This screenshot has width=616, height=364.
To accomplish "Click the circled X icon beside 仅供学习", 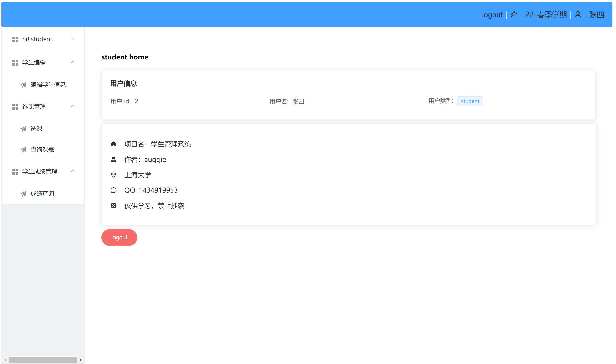I will [x=113, y=206].
